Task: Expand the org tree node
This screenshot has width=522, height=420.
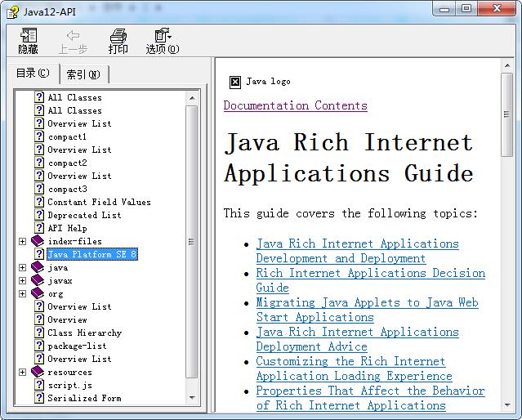Action: [x=22, y=293]
